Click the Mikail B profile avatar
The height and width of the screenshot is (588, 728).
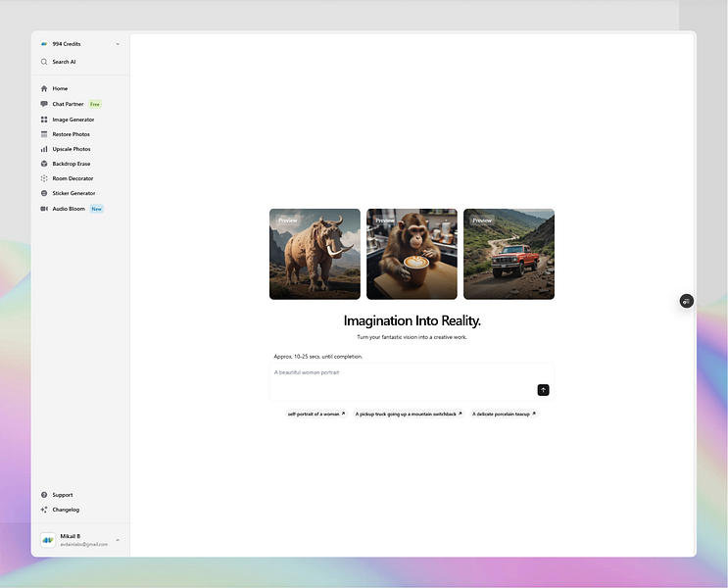pos(48,540)
